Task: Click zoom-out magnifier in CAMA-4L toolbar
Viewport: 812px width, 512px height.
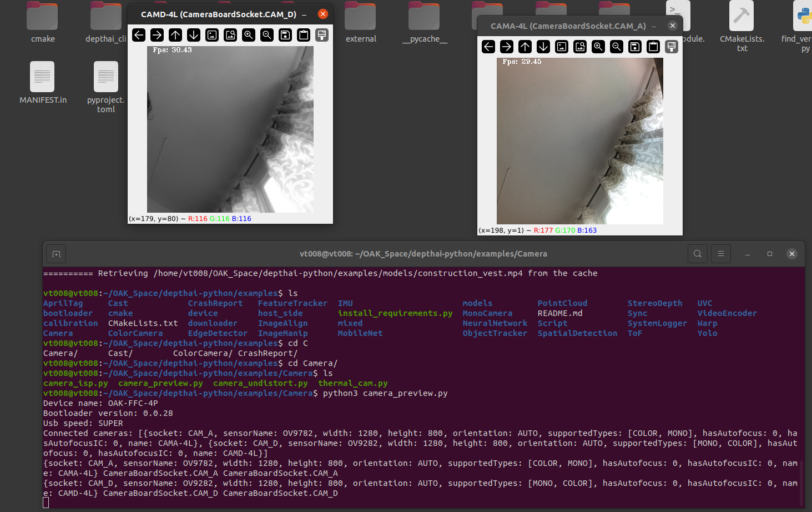Action: pyautogui.click(x=617, y=47)
